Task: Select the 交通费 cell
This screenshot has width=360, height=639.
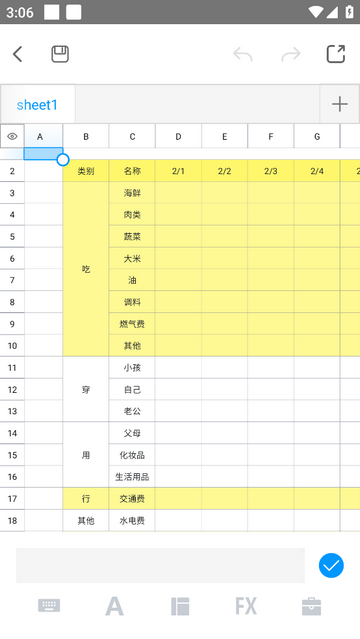Action: [132, 498]
